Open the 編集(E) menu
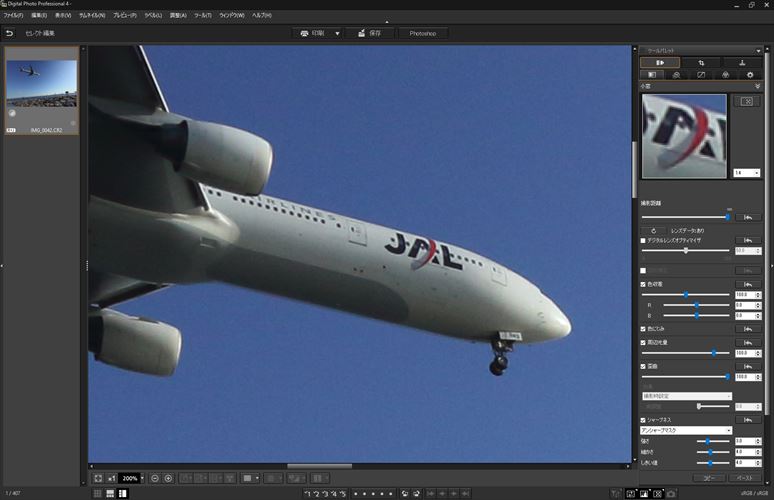Image resolution: width=774 pixels, height=500 pixels. [x=39, y=15]
